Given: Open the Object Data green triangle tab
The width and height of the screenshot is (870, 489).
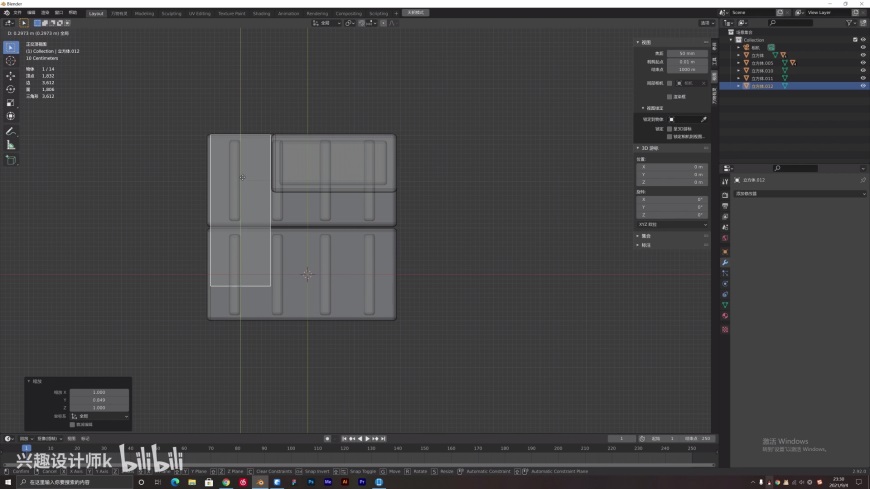Looking at the screenshot, I should [x=725, y=305].
